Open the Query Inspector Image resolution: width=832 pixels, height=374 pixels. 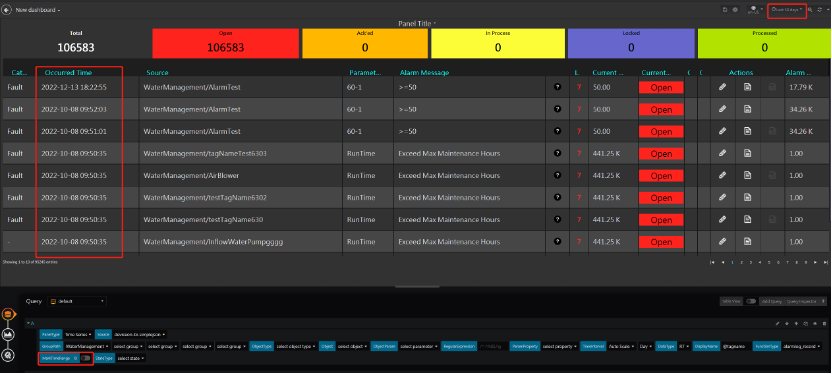tap(801, 301)
